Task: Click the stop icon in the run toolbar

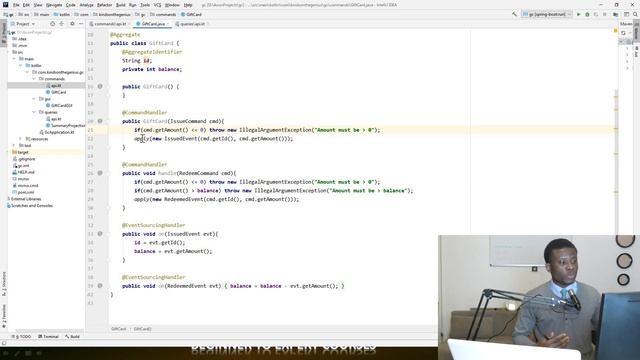Action: tap(605, 14)
